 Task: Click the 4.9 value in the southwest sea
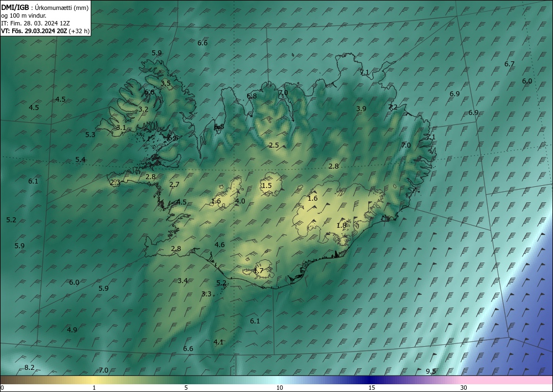[72, 330]
